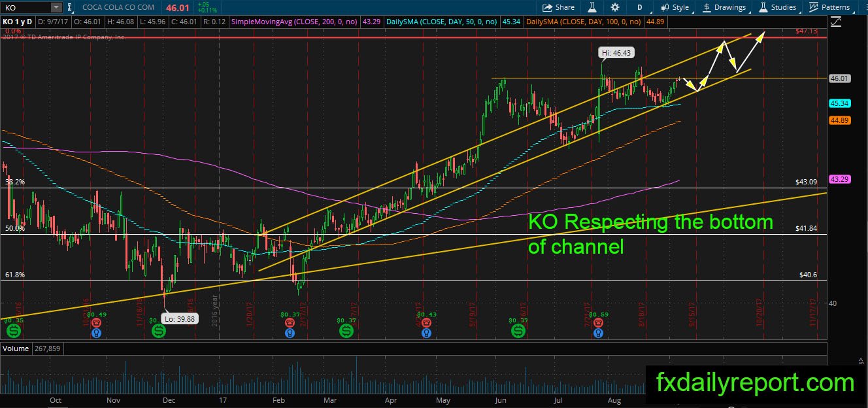Viewport: 868px width, 408px height.
Task: Click the bulb icon under $0.59 earnings
Action: pyautogui.click(x=597, y=332)
